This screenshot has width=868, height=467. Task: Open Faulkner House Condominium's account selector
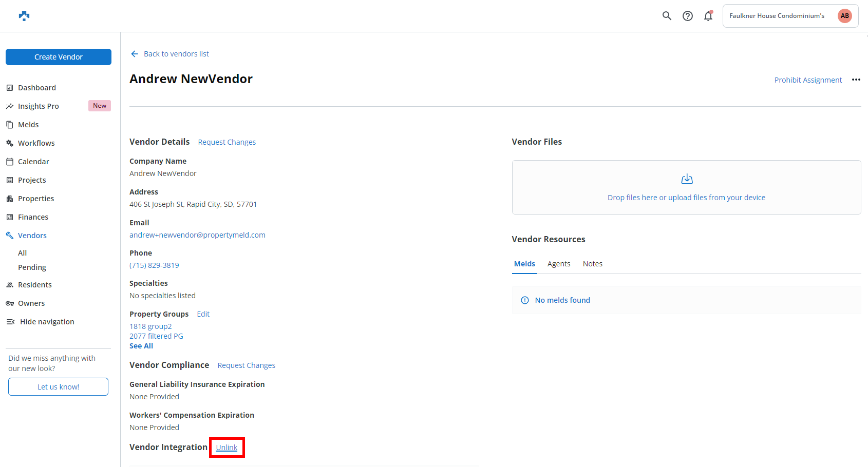click(x=777, y=16)
